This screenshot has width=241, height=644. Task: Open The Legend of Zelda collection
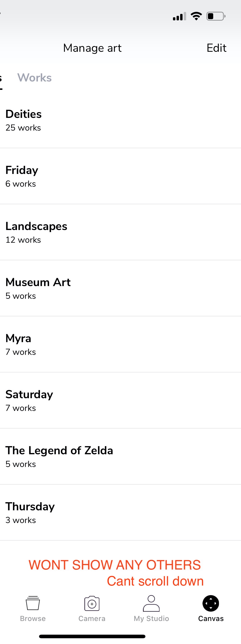pos(120,456)
